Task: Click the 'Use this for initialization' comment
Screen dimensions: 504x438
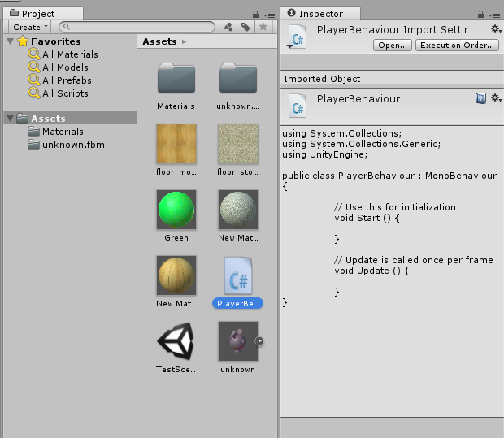Action: pyautogui.click(x=395, y=207)
